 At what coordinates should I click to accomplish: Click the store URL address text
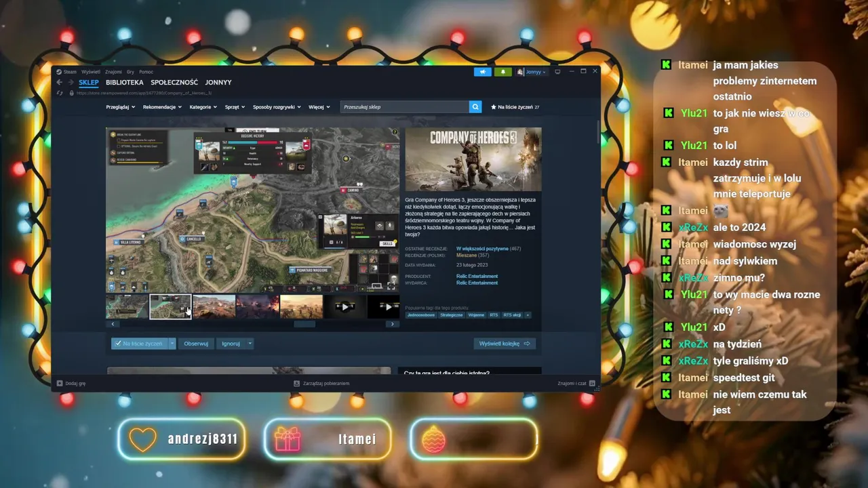[x=144, y=93]
